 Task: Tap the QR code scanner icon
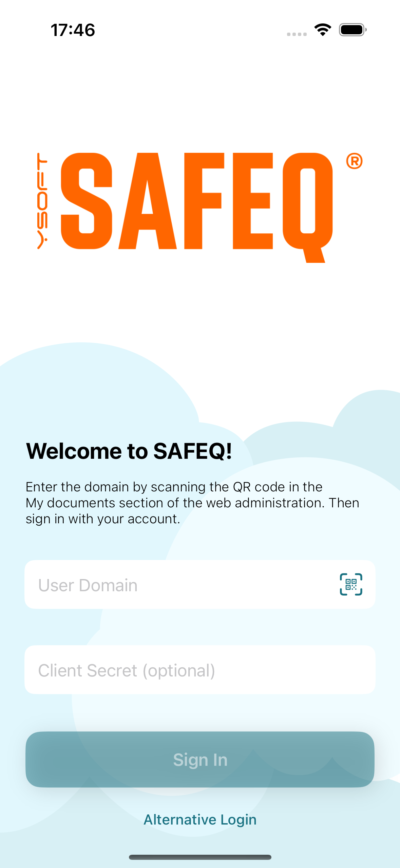pyautogui.click(x=351, y=584)
